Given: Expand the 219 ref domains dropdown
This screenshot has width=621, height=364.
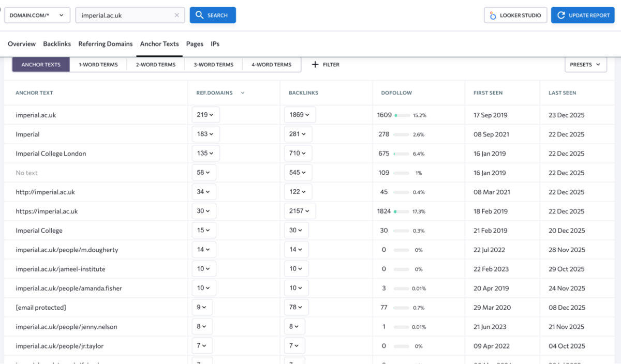Looking at the screenshot, I should tap(205, 115).
